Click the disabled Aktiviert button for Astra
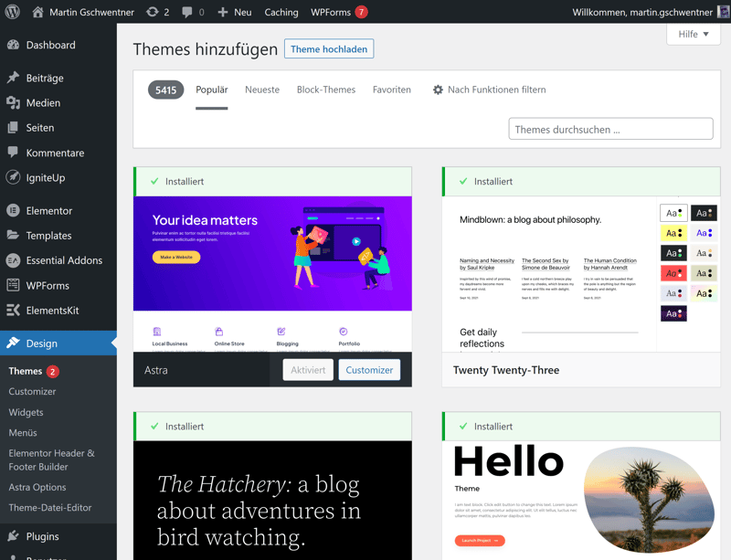This screenshot has width=731, height=560. pos(308,370)
